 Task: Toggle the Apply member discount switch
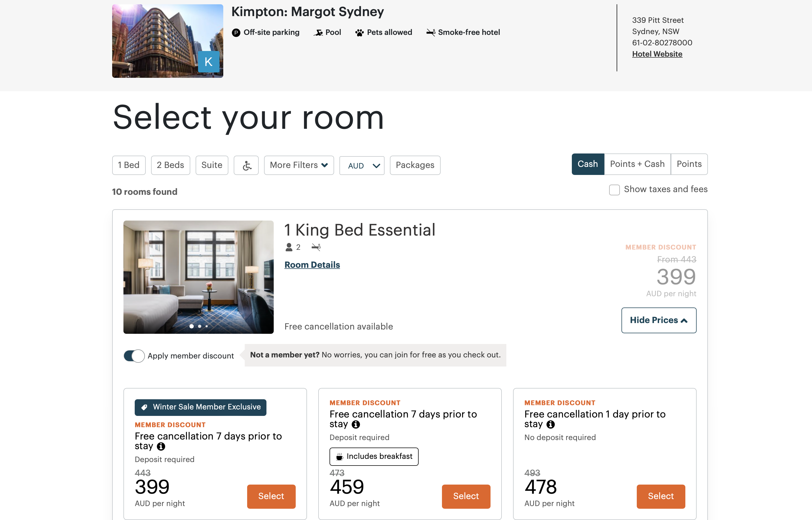click(134, 356)
